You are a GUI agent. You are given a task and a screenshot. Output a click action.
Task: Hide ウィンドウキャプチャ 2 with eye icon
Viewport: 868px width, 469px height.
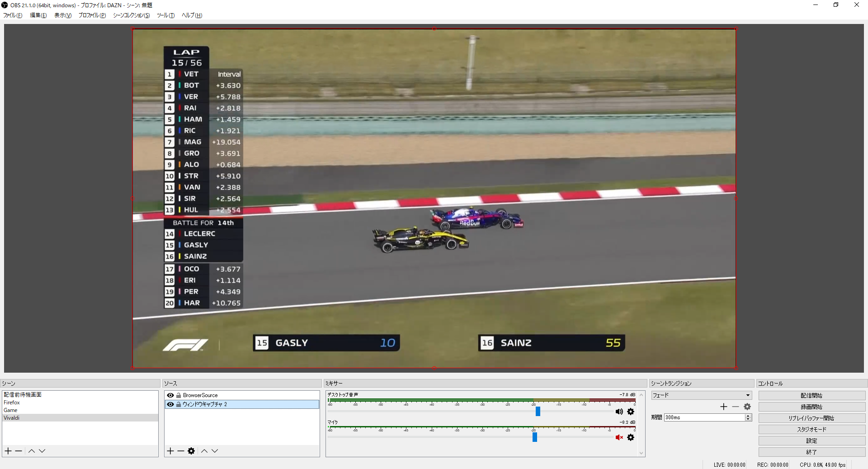pos(170,404)
